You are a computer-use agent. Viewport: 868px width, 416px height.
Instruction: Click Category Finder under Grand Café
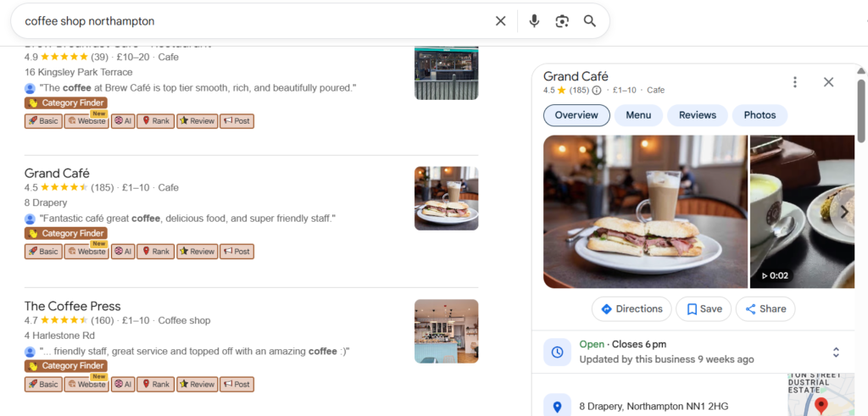click(x=66, y=234)
